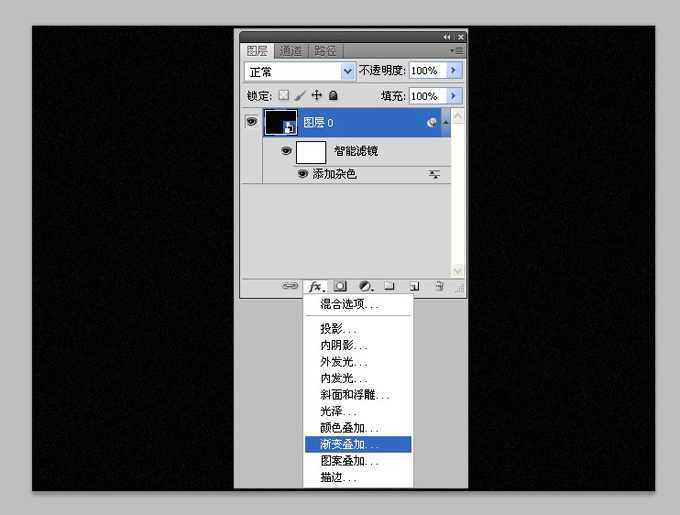Open the fx layer style button
This screenshot has height=515, width=680.
point(317,287)
